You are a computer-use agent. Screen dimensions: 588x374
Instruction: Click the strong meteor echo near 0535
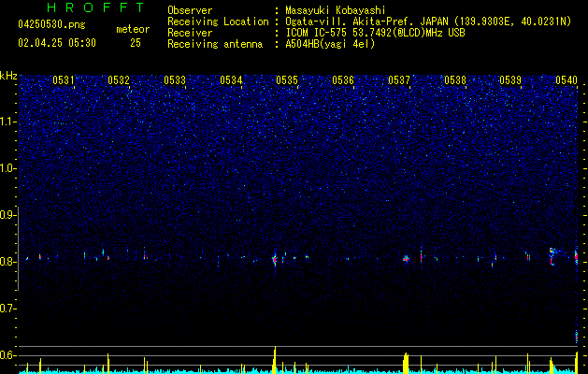click(275, 259)
